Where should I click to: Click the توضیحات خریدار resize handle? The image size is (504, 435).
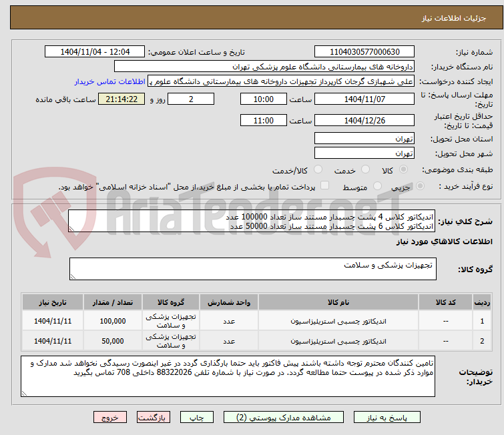(24, 393)
